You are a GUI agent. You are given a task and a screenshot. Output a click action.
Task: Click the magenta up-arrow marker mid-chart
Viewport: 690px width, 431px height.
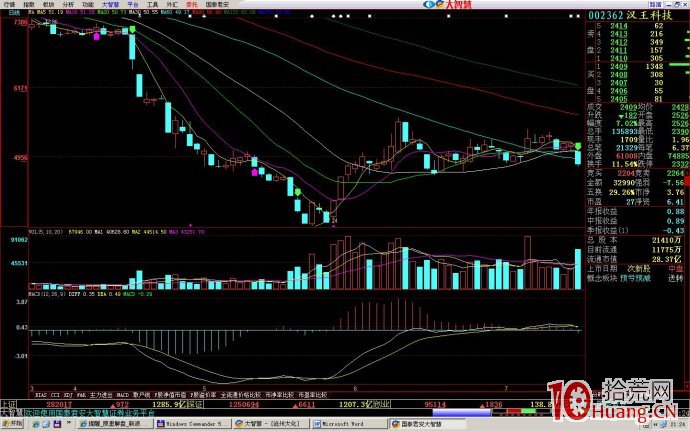pos(254,172)
